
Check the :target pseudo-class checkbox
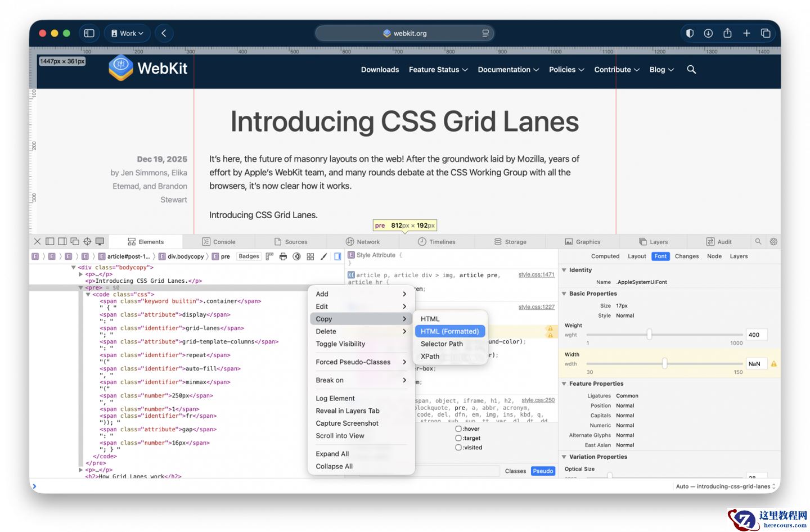tap(458, 438)
